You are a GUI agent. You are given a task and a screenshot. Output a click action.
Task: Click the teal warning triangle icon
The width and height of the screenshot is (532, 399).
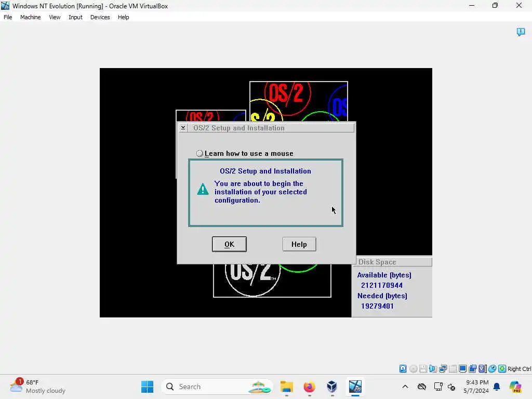(x=203, y=189)
